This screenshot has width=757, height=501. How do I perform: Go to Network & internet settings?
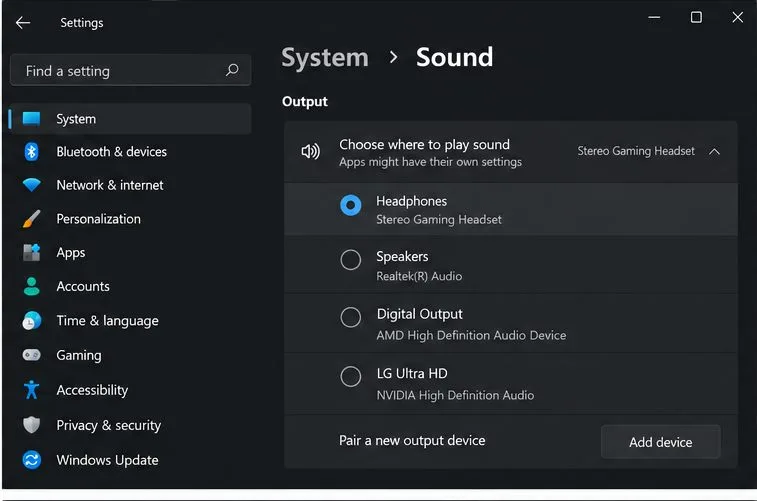pos(130,185)
